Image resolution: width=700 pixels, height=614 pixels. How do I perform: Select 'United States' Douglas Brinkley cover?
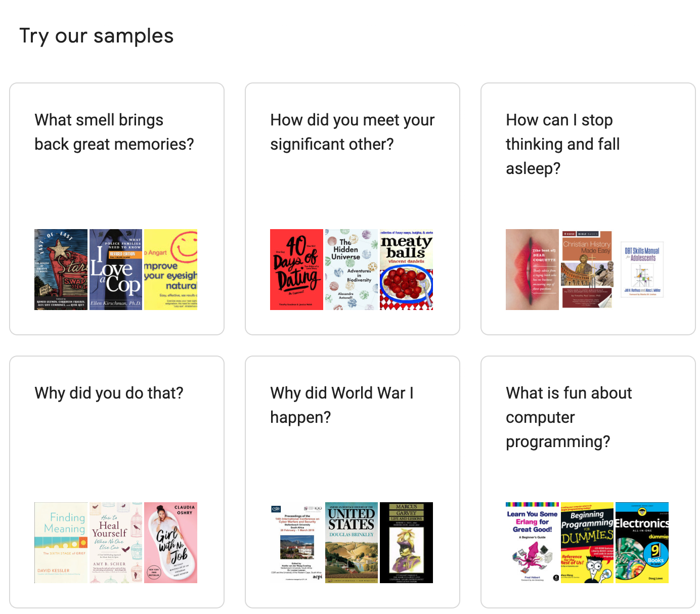pyautogui.click(x=352, y=543)
